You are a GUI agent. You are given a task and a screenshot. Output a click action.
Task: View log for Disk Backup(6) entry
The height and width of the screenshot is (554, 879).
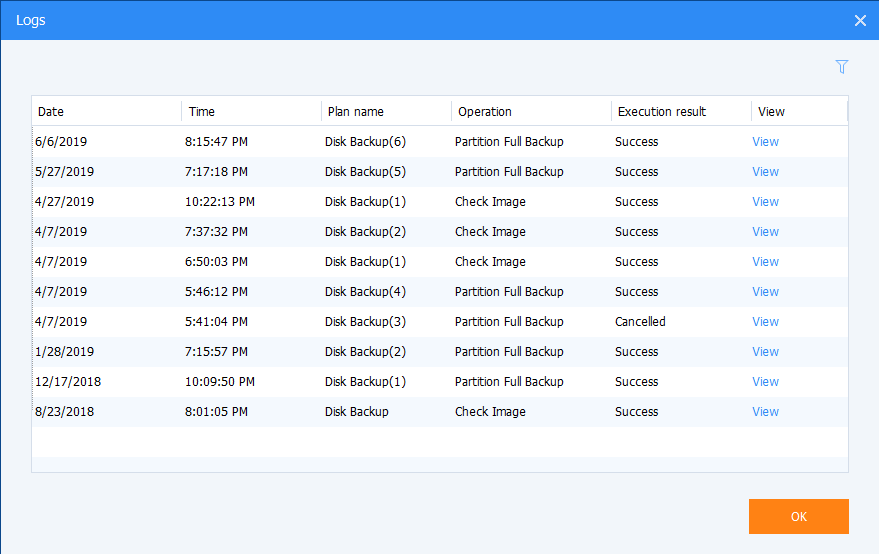point(765,142)
